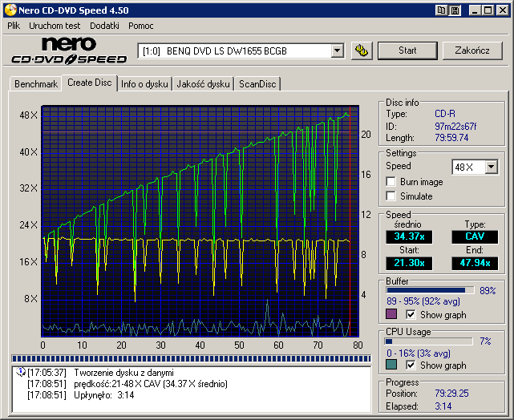Screen dimensions: 514x420
Task: Click the log line Tworzenie dysku z danymi
Action: coord(124,373)
